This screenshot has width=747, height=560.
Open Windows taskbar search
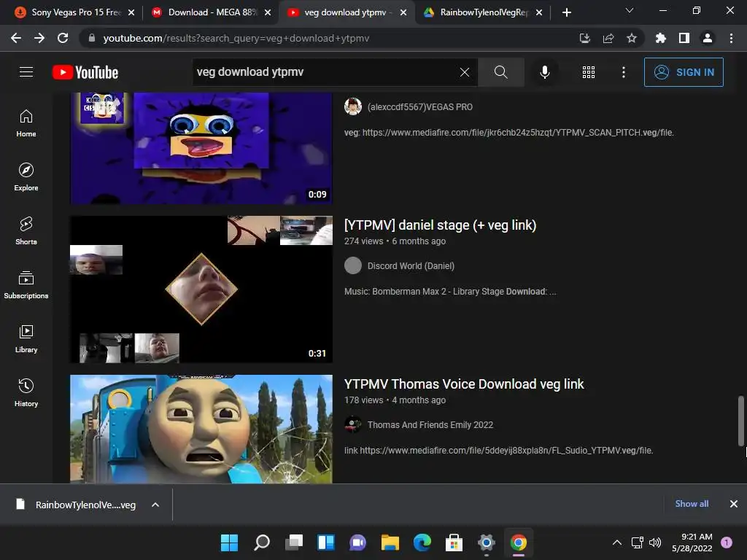tap(262, 542)
